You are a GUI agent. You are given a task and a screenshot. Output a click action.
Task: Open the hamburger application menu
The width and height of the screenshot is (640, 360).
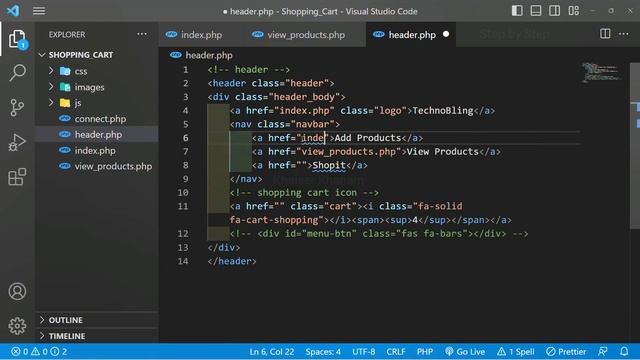39,11
